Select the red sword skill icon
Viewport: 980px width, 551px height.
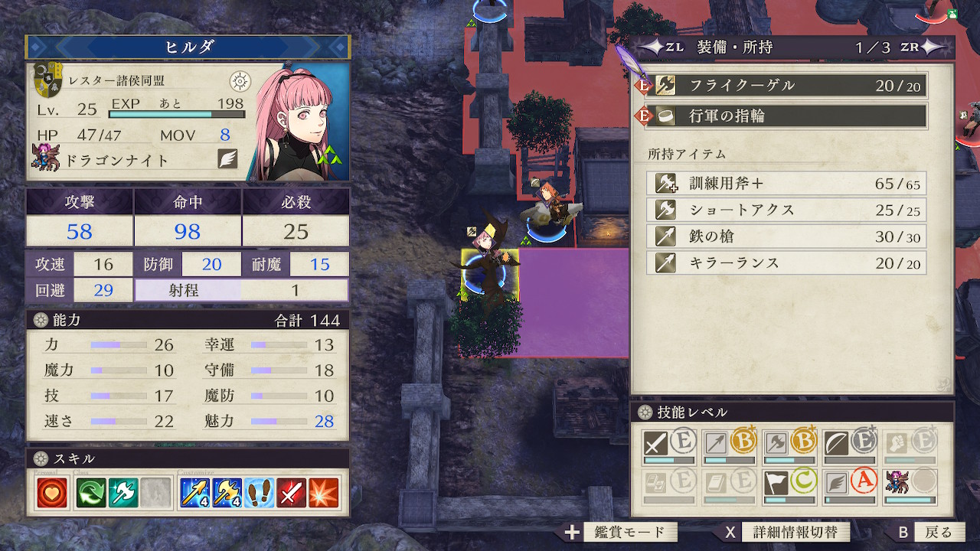(292, 494)
